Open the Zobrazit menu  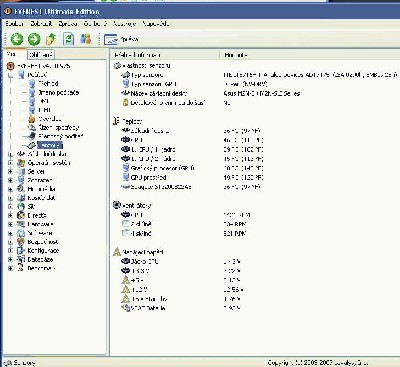click(41, 24)
